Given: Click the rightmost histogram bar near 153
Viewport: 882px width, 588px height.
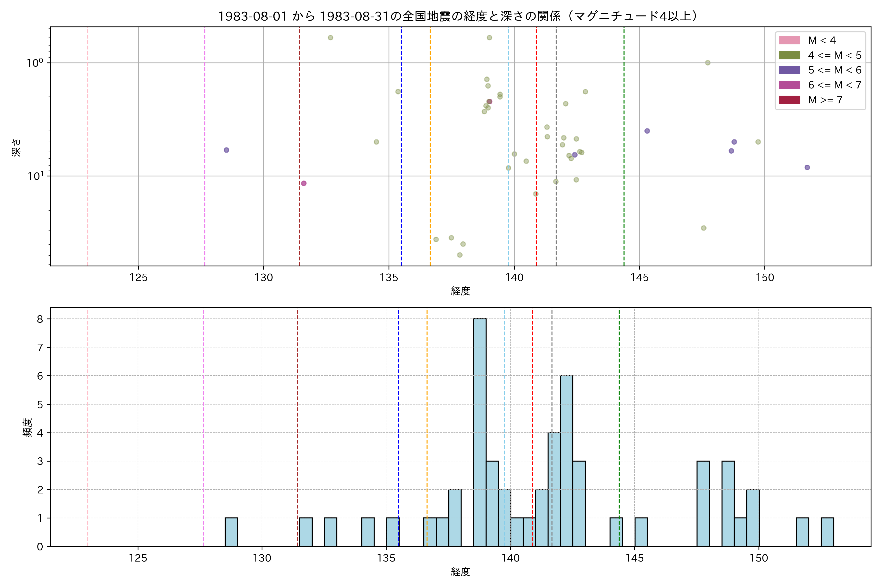Looking at the screenshot, I should coord(827,532).
